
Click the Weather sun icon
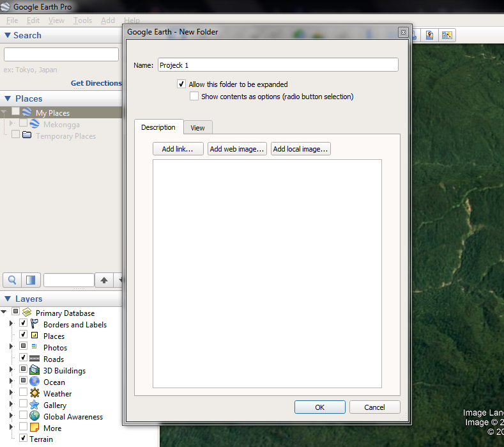pos(34,393)
